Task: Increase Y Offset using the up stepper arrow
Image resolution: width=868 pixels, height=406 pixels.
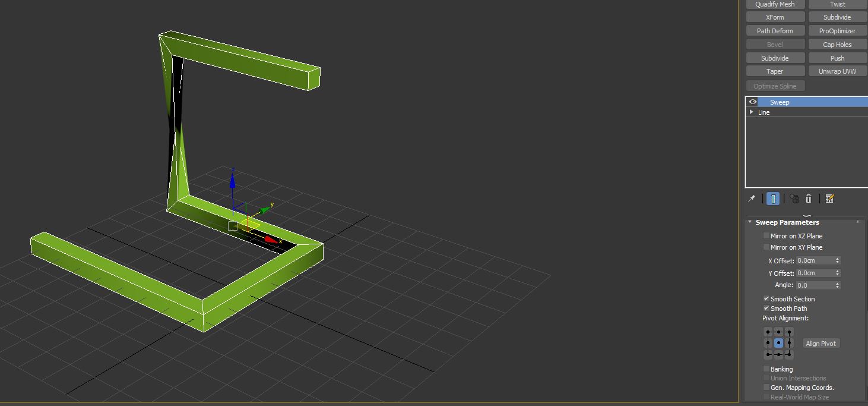Action: click(837, 270)
